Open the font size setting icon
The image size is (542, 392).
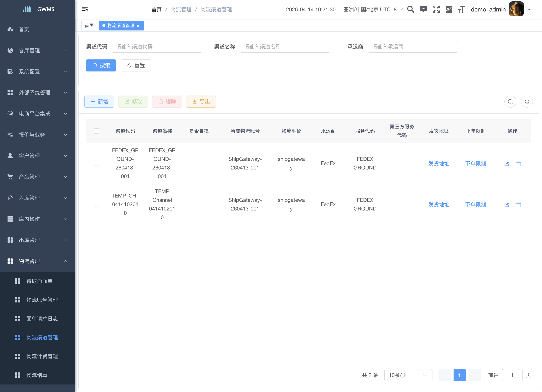462,9
